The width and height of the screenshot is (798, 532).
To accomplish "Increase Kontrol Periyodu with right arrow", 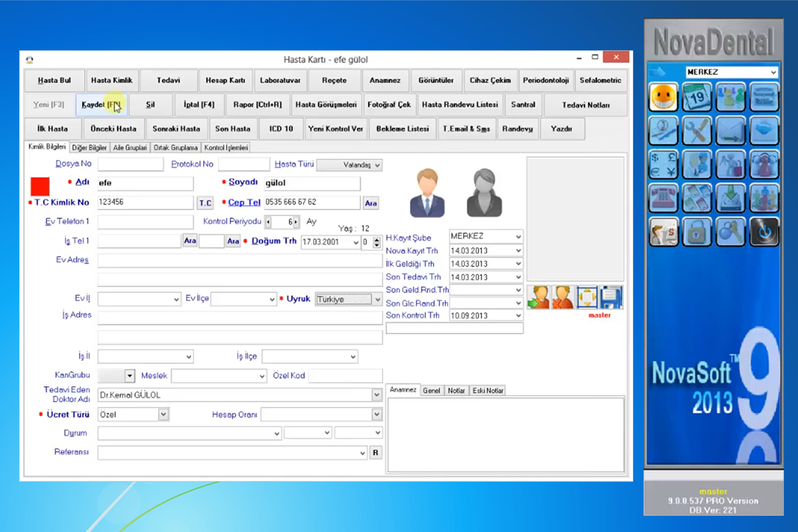I will click(296, 222).
